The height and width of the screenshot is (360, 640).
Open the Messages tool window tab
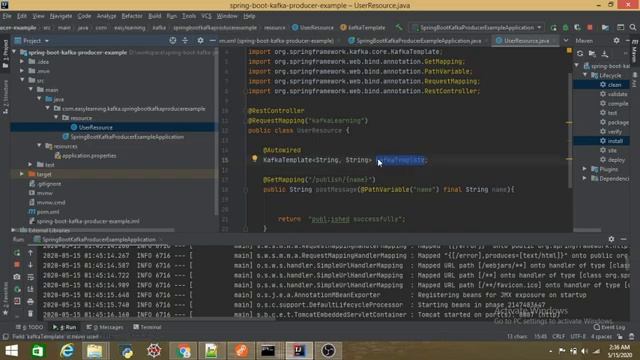(105, 327)
